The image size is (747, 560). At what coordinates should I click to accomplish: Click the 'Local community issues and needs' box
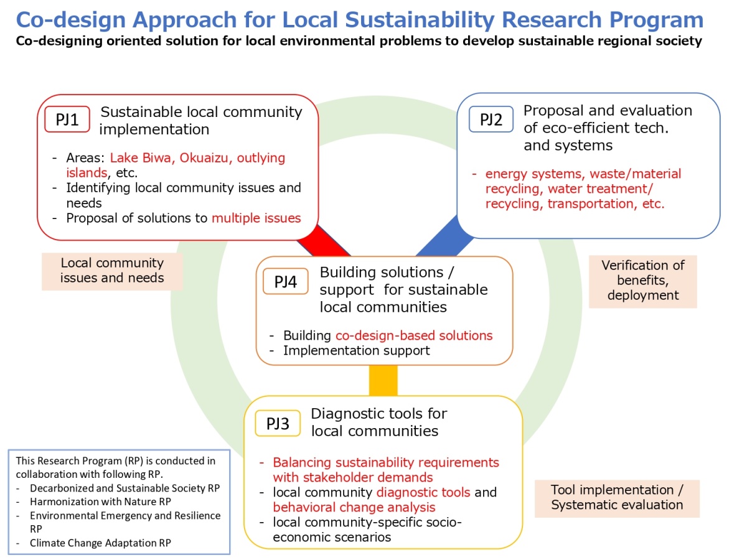click(112, 271)
